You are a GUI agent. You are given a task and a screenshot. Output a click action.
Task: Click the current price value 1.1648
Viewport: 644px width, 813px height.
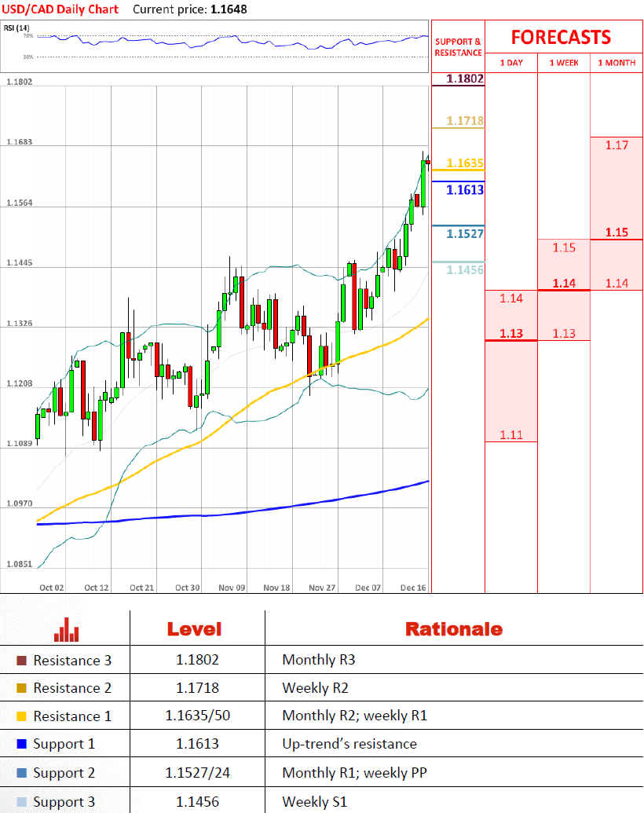(229, 9)
